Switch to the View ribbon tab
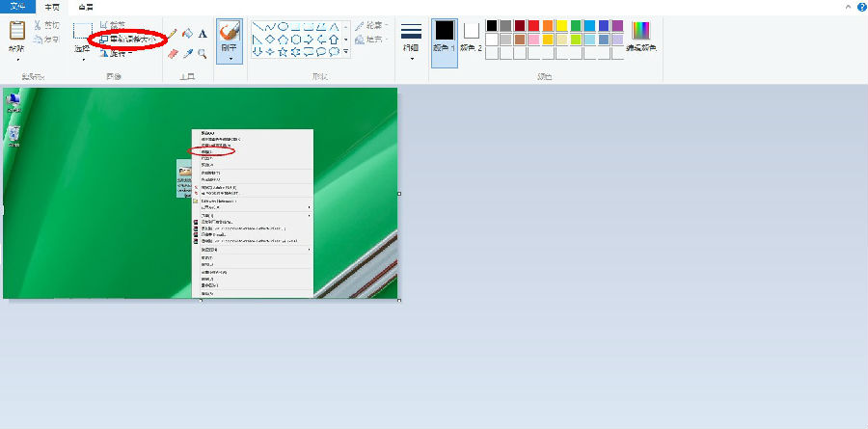Screen dimensions: 868x429 [x=86, y=6]
